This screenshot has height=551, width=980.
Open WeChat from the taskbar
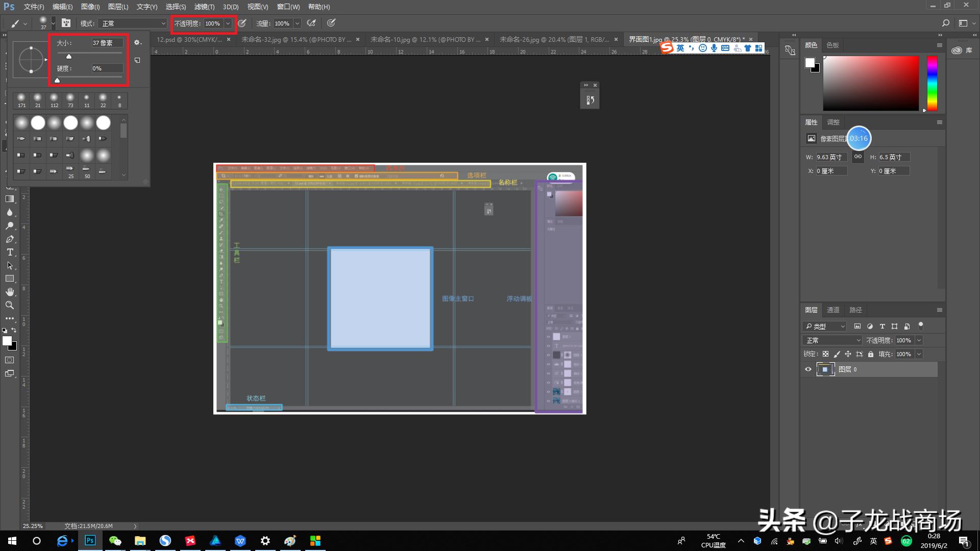(115, 541)
